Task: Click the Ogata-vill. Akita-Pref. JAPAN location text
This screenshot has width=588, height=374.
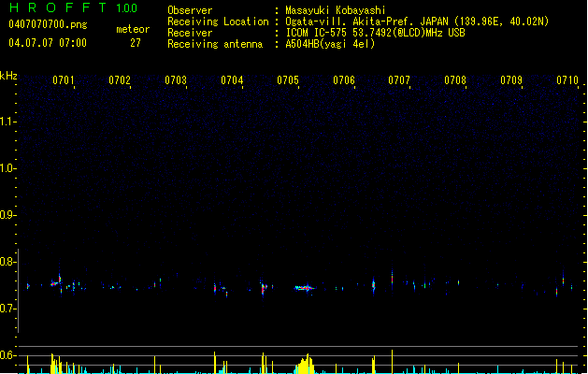Action: [x=417, y=22]
